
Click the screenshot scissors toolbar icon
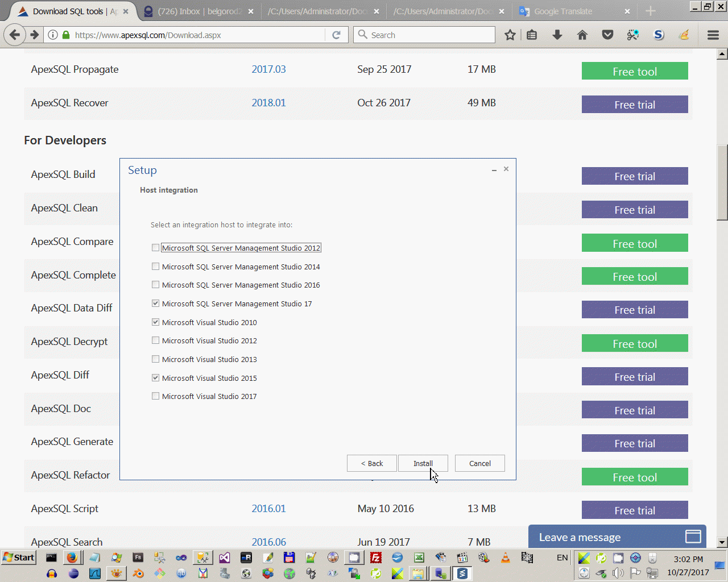(x=633, y=35)
